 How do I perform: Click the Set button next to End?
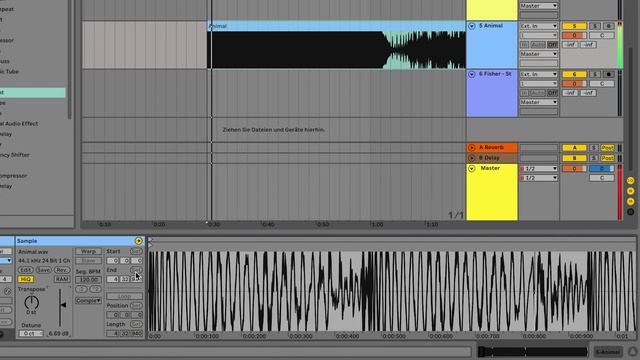pos(136,270)
